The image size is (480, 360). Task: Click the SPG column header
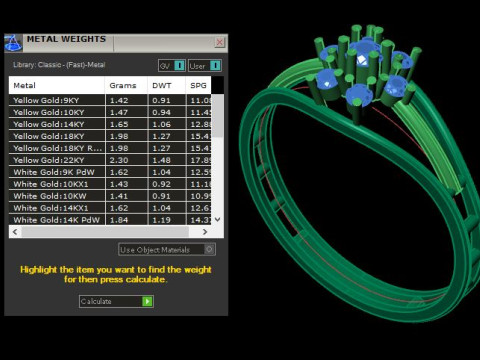click(x=198, y=85)
